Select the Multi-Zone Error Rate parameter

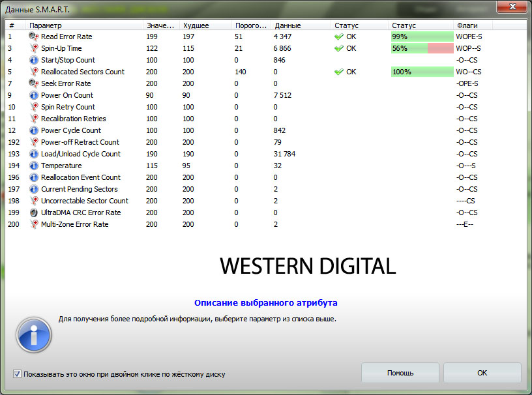click(74, 224)
